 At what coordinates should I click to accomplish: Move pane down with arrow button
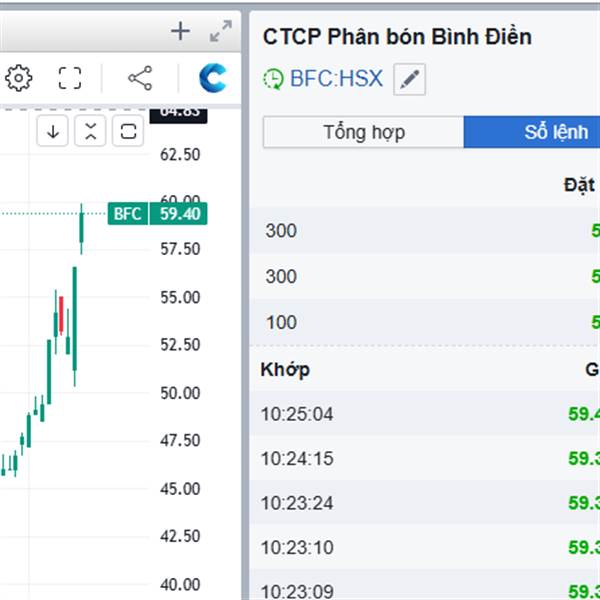[53, 131]
